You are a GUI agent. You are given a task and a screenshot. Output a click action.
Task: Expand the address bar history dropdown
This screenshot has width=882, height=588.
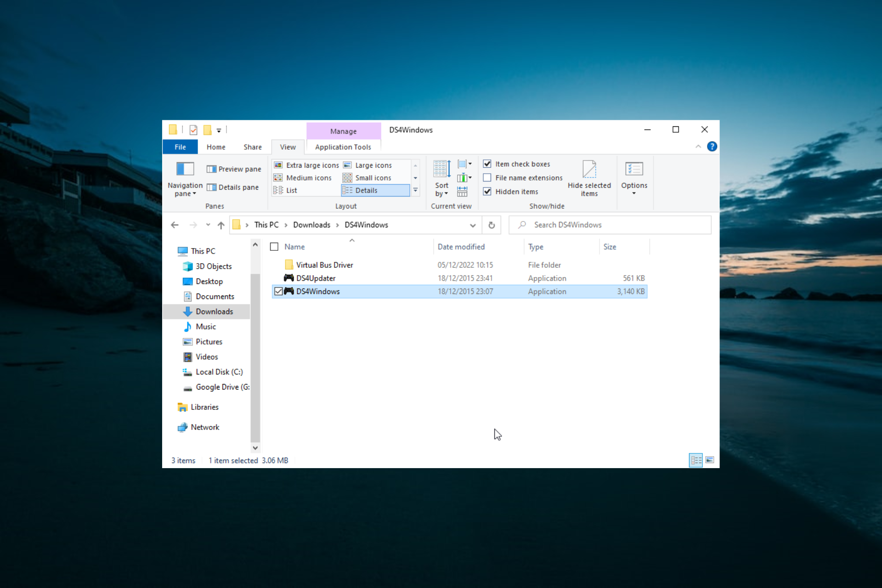click(x=473, y=225)
